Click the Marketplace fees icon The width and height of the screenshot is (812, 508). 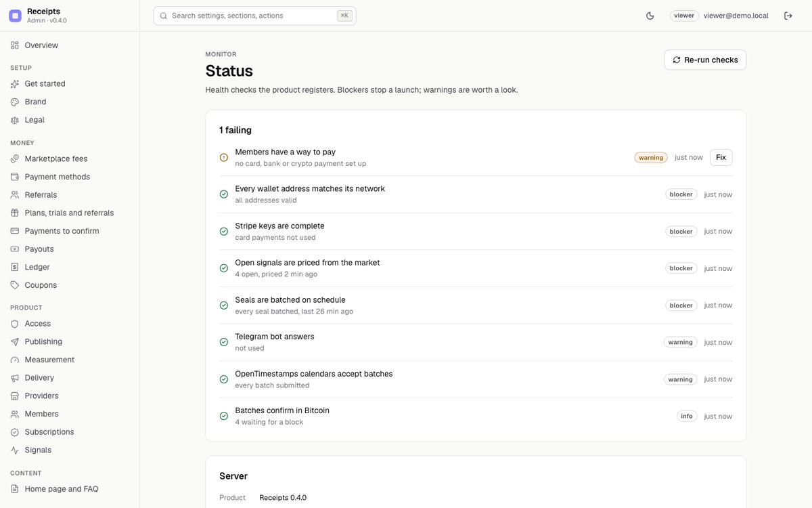15,158
